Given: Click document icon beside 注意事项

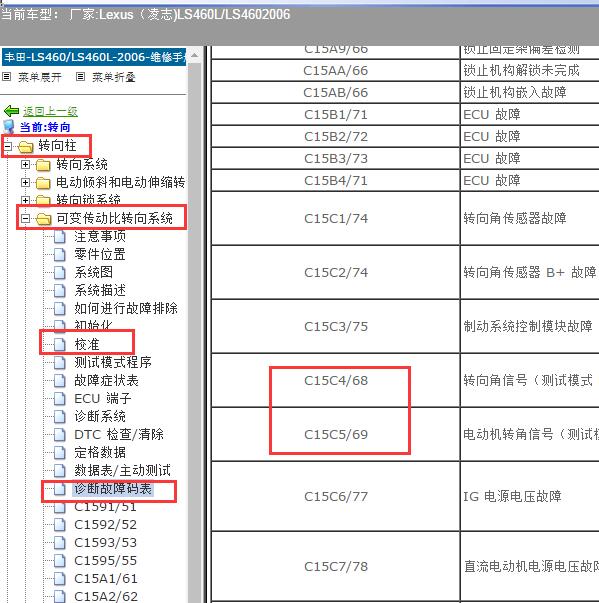Looking at the screenshot, I should [60, 237].
